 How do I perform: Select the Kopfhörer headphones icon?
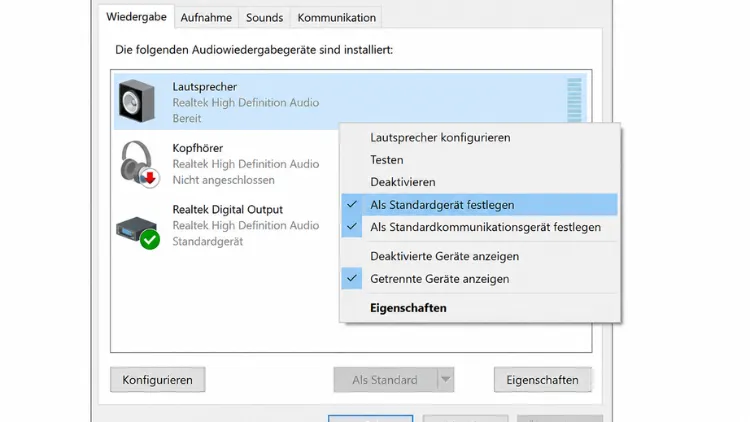tap(139, 164)
